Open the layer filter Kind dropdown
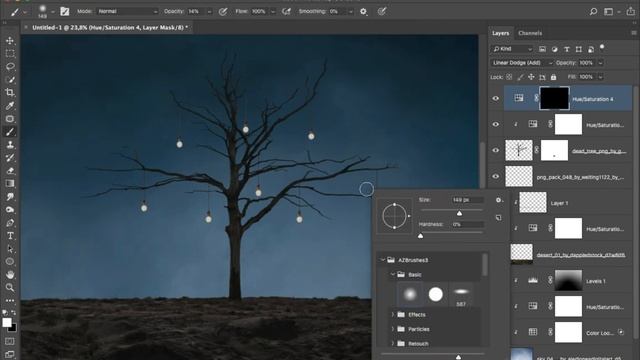640x360 pixels. pyautogui.click(x=512, y=49)
